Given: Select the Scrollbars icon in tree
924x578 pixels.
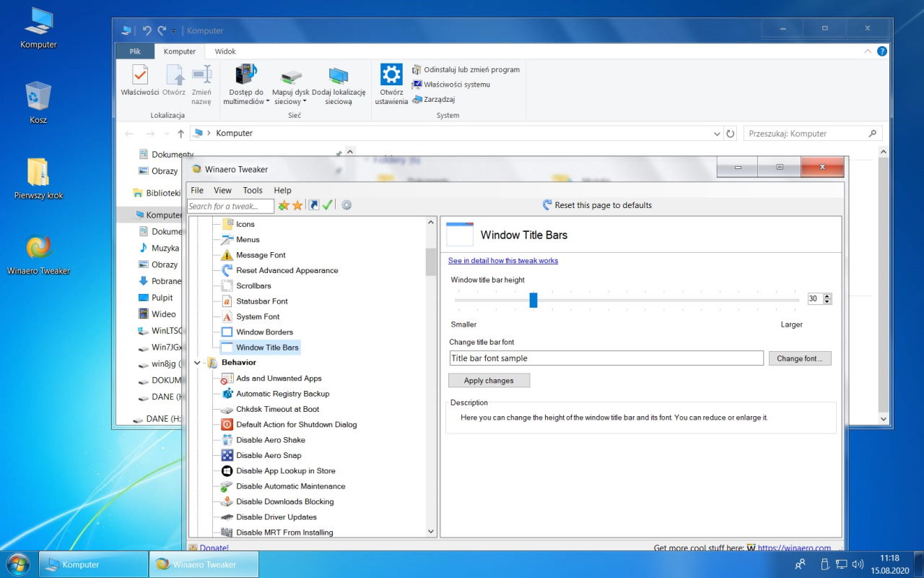Looking at the screenshot, I should pos(227,285).
